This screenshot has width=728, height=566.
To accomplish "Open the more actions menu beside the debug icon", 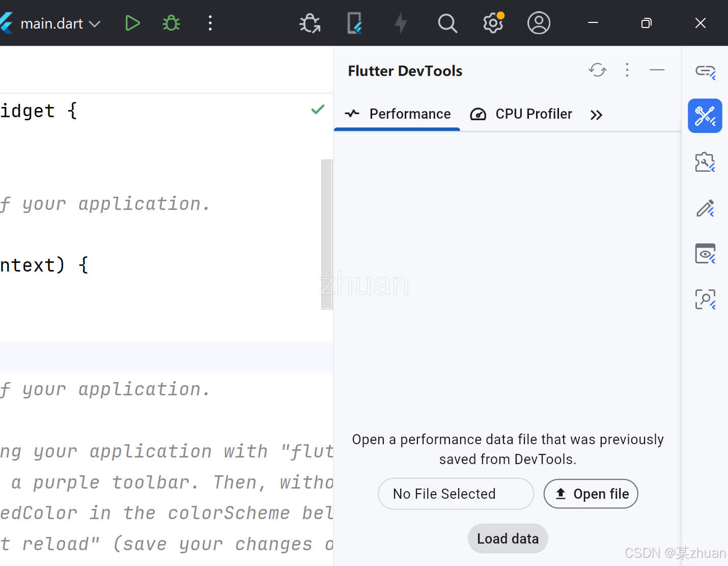I will click(210, 23).
